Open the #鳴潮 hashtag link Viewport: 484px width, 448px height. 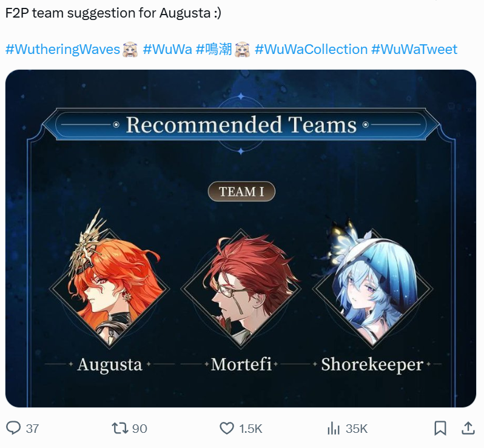[x=214, y=49]
